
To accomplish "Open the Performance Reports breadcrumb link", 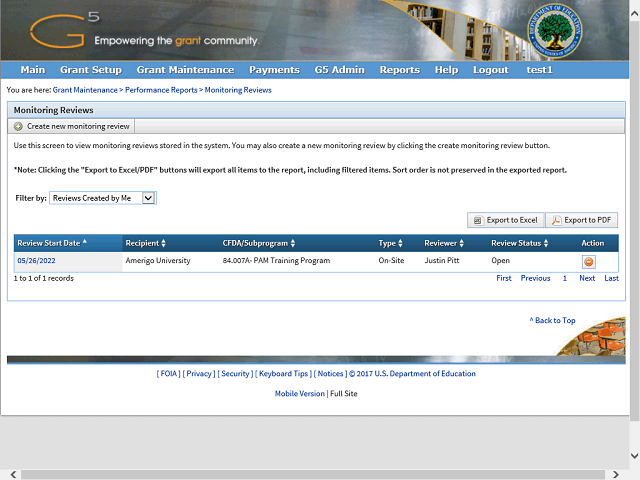I will click(x=161, y=90).
